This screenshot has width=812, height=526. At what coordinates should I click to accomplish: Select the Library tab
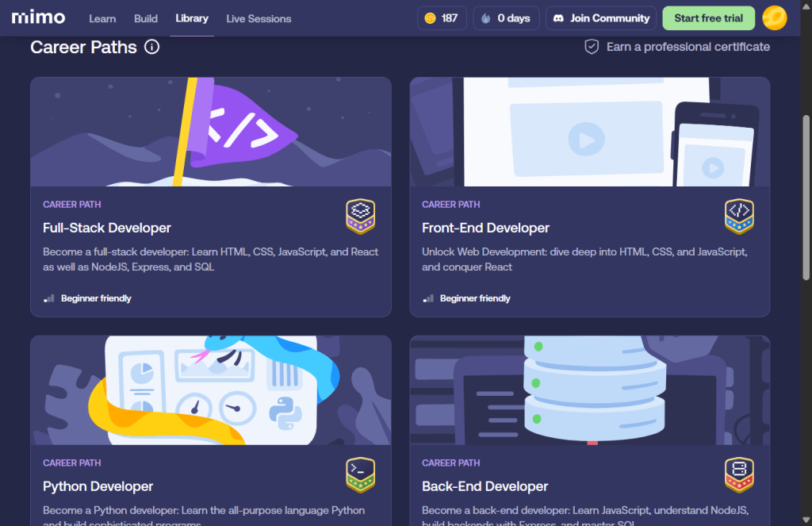(x=192, y=18)
